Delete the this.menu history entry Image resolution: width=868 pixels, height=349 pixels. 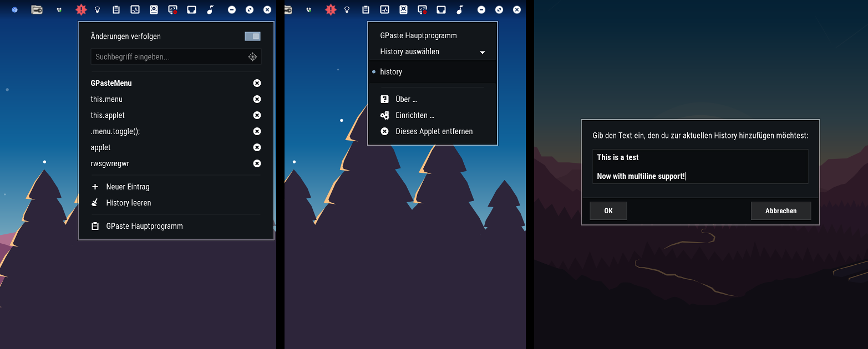click(257, 99)
